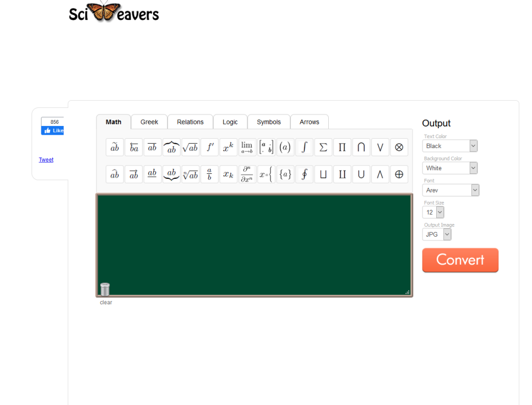Open the Output Image format dropdown
Image resolution: width=532 pixels, height=405 pixels.
click(x=437, y=234)
